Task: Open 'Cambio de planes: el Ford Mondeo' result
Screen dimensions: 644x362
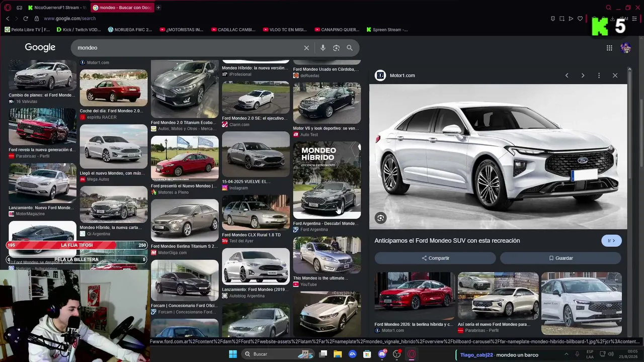Action: tap(42, 75)
